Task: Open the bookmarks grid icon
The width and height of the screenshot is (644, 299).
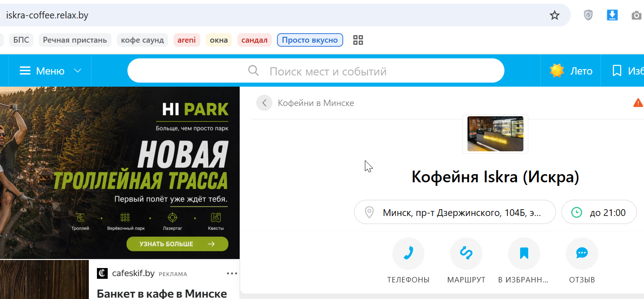Action: point(358,40)
